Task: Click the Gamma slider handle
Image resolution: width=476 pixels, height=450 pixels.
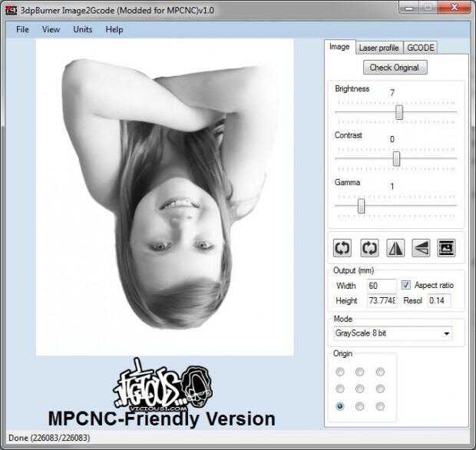Action: click(361, 206)
